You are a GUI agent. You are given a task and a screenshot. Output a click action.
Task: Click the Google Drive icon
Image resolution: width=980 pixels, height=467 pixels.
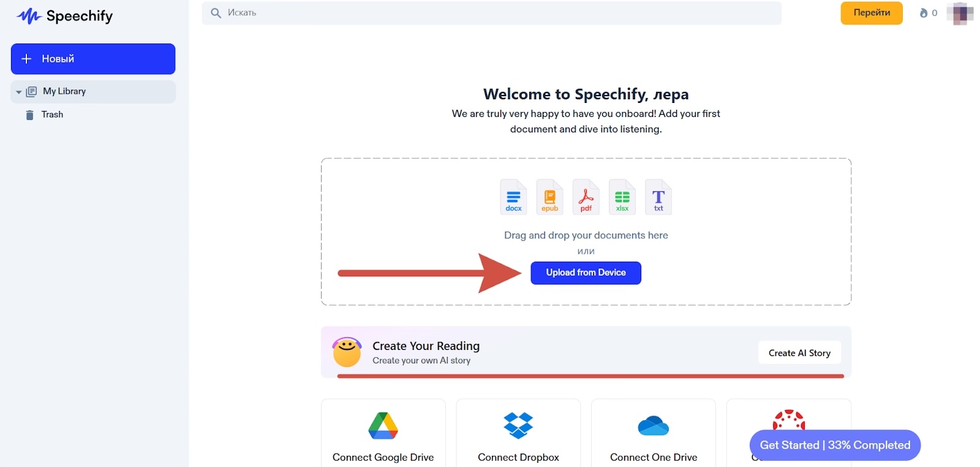(383, 426)
